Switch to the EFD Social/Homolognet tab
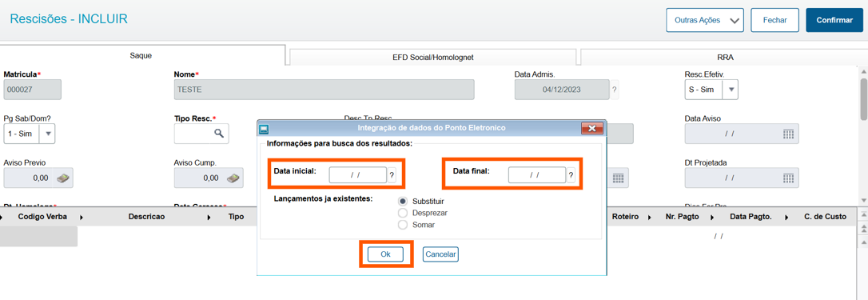This screenshot has width=868, height=300. point(432,57)
